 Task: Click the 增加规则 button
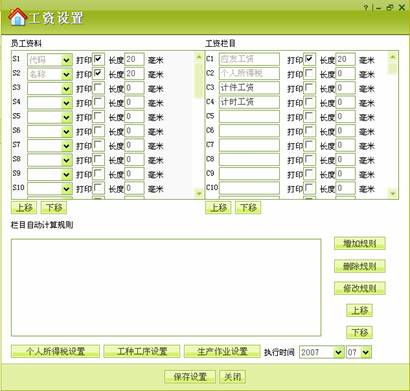(x=360, y=243)
